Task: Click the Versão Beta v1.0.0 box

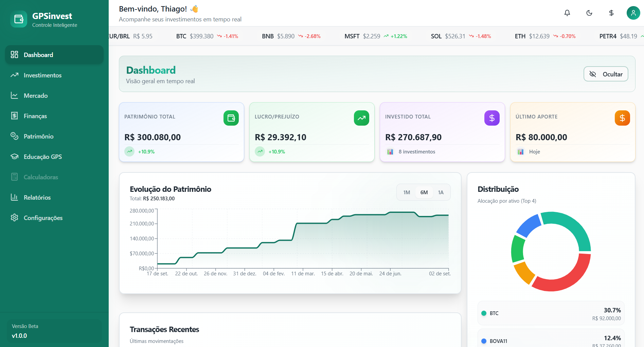Action: 54,331
